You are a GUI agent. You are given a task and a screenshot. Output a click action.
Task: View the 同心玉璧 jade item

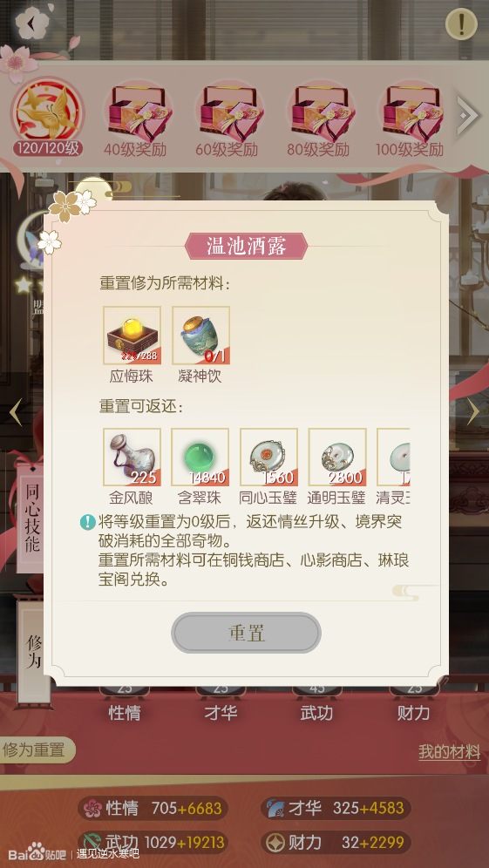point(268,458)
